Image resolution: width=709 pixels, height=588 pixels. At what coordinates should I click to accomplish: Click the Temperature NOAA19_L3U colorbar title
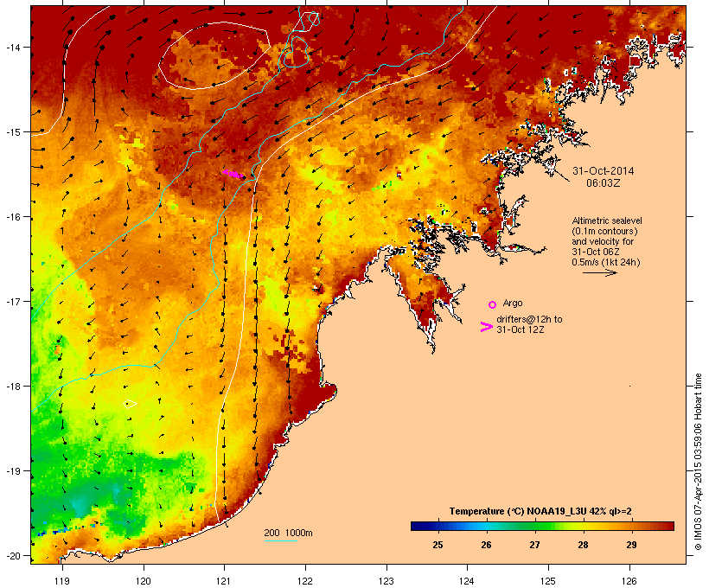540,511
